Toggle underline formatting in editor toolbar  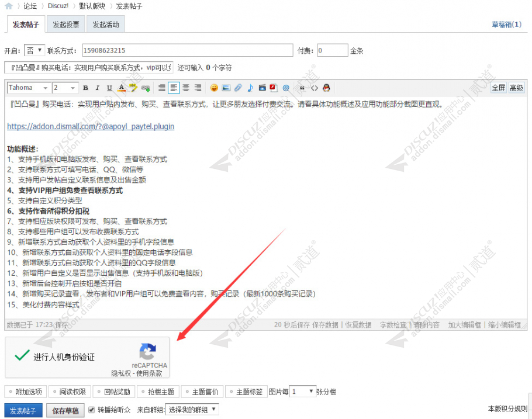[109, 88]
